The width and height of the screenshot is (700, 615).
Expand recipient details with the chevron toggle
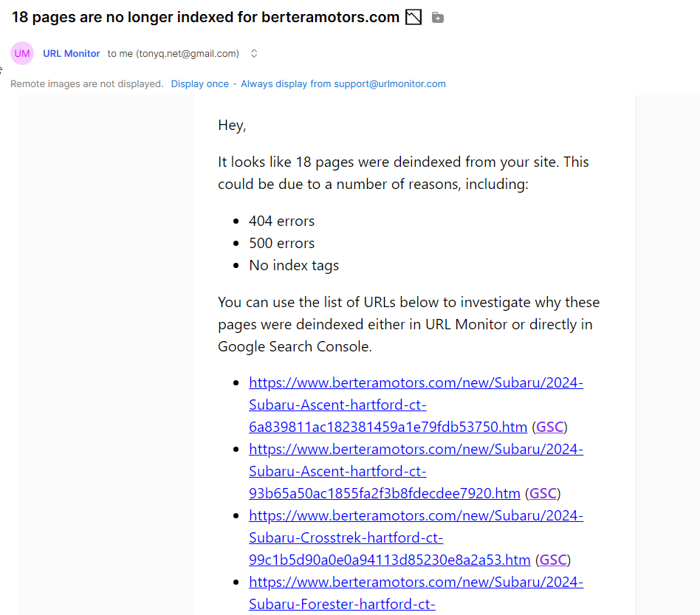254,54
